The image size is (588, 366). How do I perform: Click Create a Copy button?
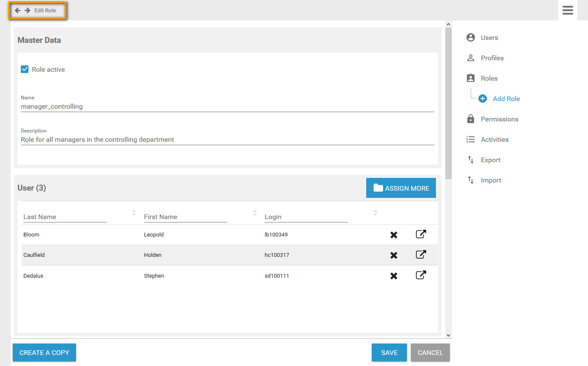44,352
